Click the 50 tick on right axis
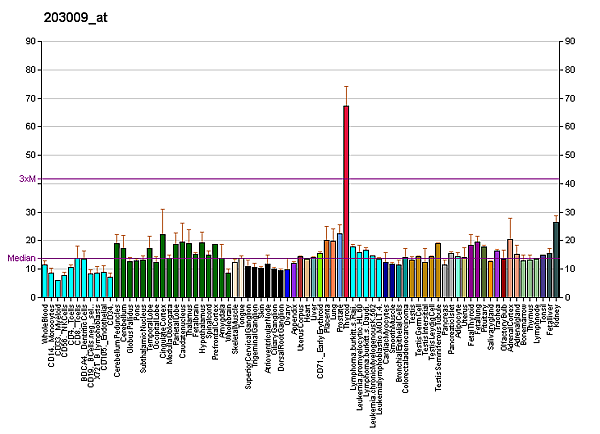 click(x=570, y=155)
